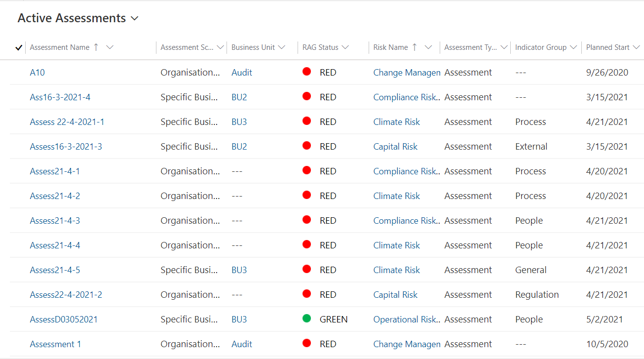This screenshot has height=359, width=644.
Task: Click the red status dot for Assess21-4-5
Action: point(306,269)
